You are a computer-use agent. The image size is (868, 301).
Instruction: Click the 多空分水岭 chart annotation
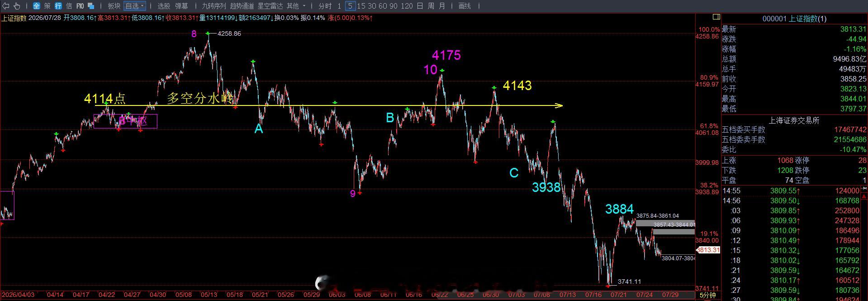199,98
